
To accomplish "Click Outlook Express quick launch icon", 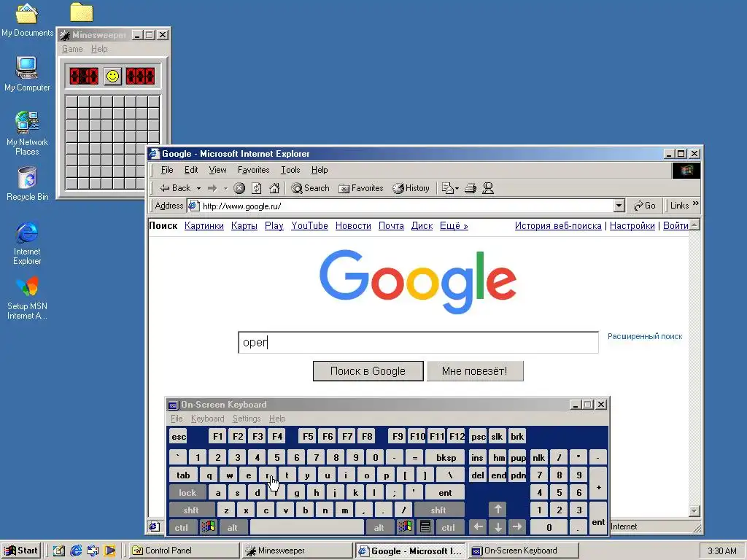I will point(93,551).
